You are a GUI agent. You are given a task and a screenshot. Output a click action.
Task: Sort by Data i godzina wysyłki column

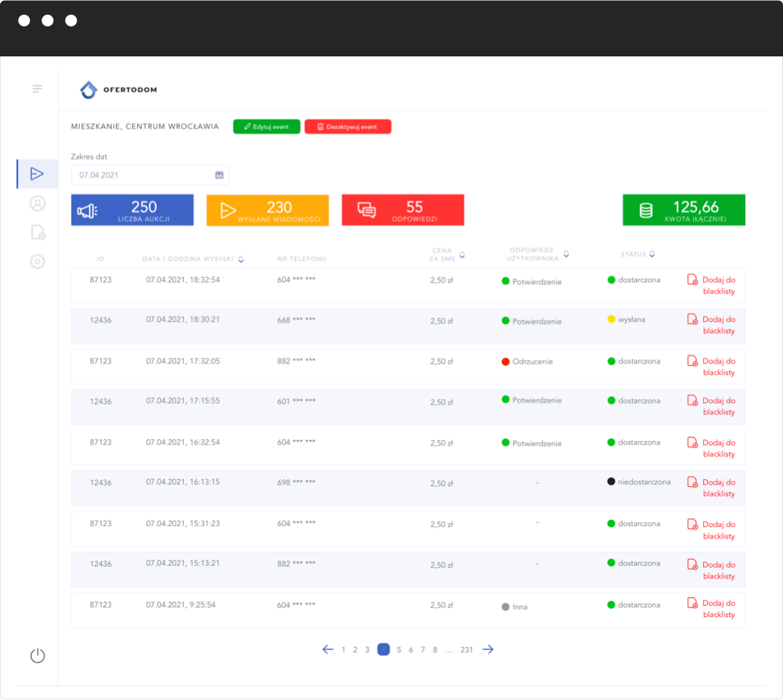[241, 259]
